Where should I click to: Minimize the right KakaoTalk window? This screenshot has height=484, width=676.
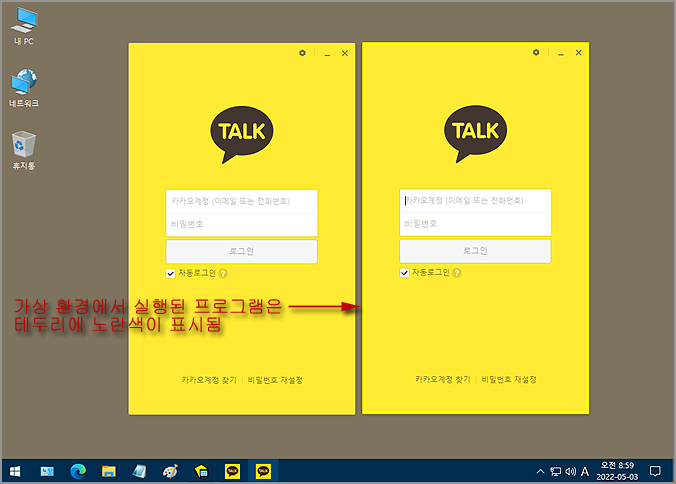click(x=561, y=53)
